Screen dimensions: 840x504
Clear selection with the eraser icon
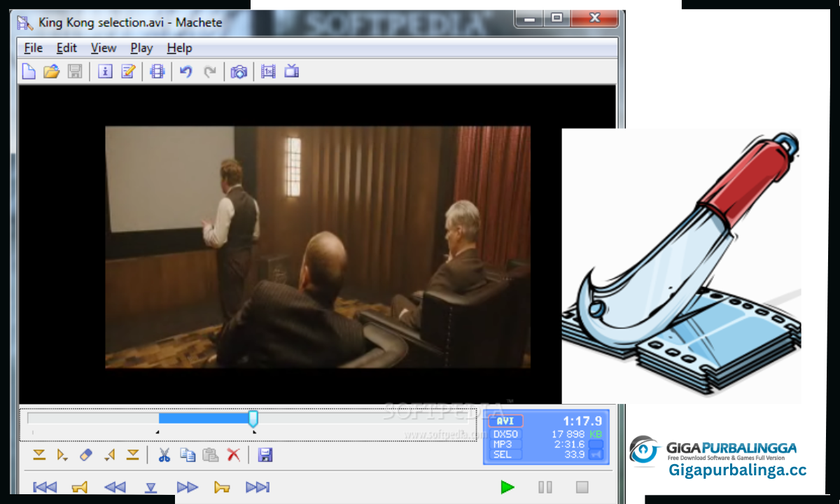tap(86, 455)
